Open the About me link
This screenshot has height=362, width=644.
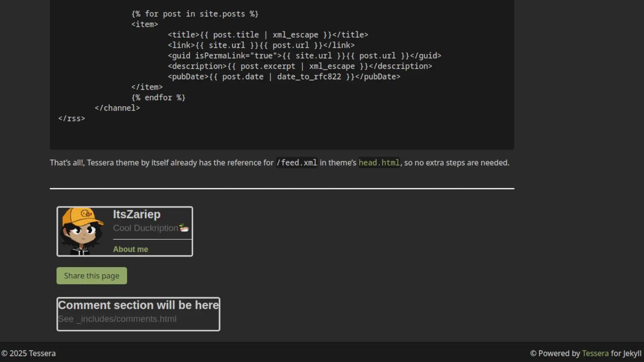pos(130,249)
